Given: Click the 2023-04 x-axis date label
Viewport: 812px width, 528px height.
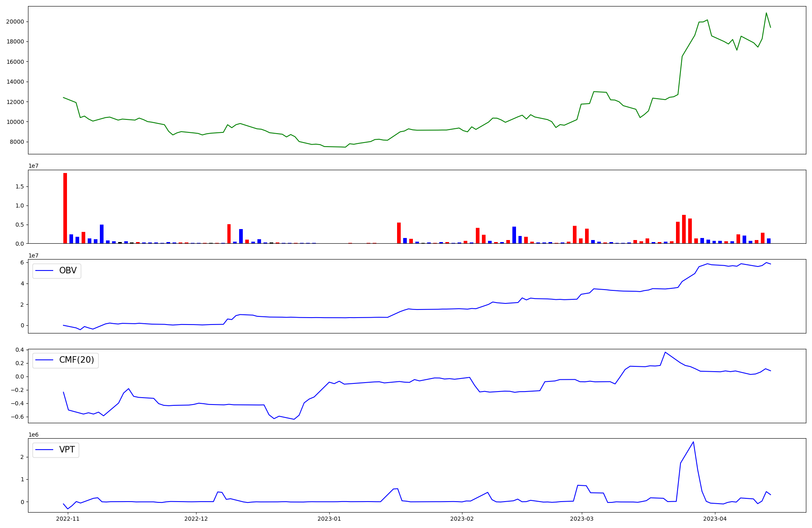Looking at the screenshot, I should 715,519.
